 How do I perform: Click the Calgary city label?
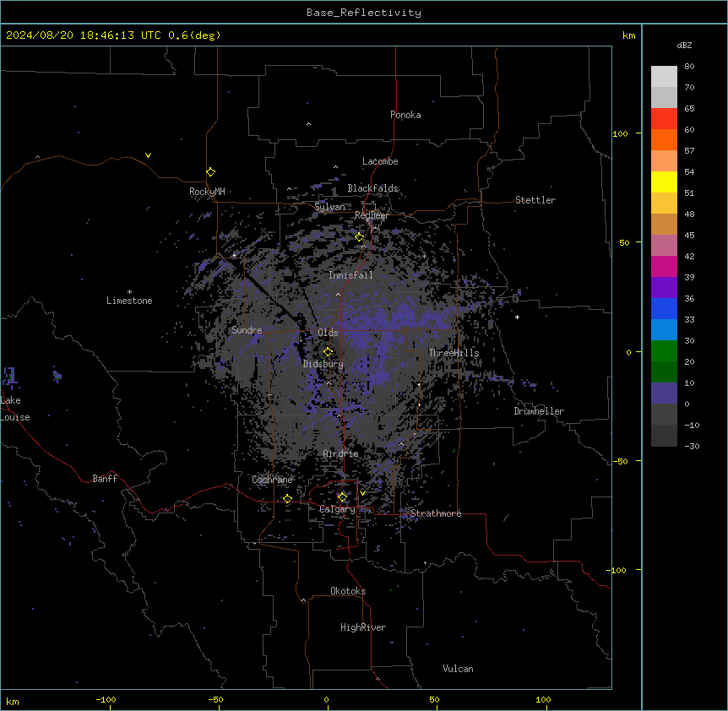tap(337, 509)
